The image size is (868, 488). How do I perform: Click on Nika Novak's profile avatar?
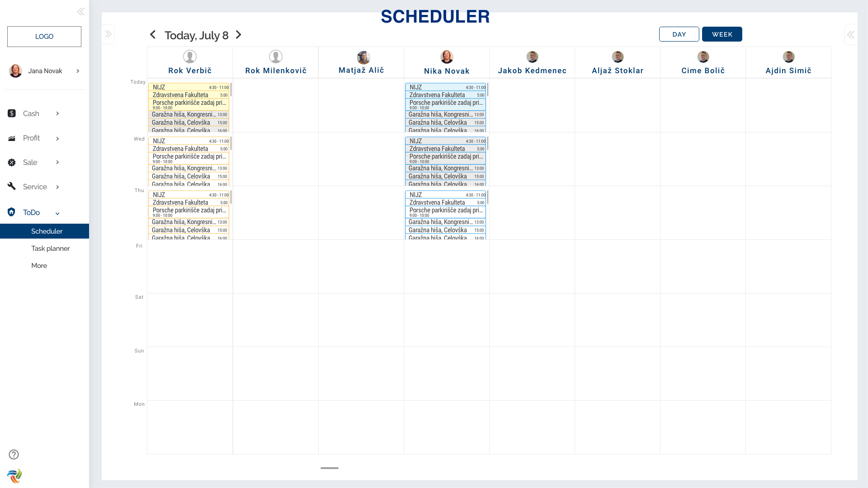[447, 56]
